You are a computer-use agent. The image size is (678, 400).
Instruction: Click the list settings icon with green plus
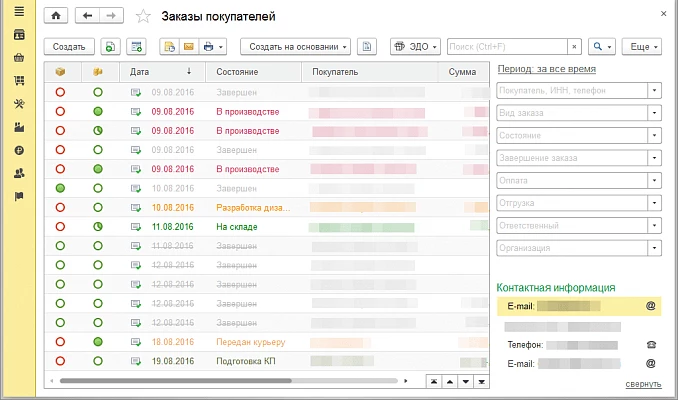(x=136, y=47)
